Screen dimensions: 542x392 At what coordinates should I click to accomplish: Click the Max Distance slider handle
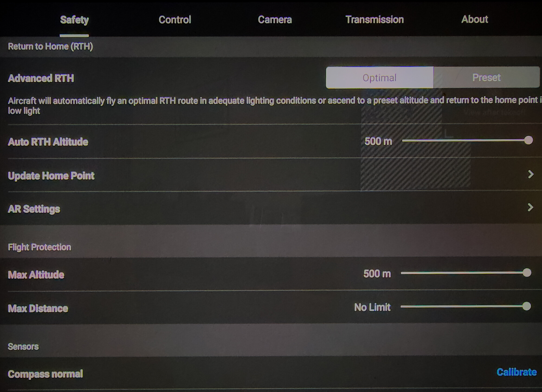pyautogui.click(x=526, y=306)
